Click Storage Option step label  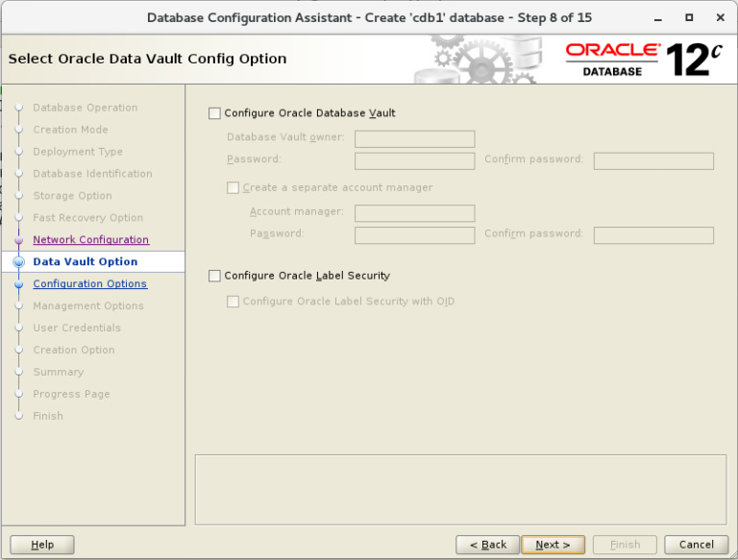(72, 196)
